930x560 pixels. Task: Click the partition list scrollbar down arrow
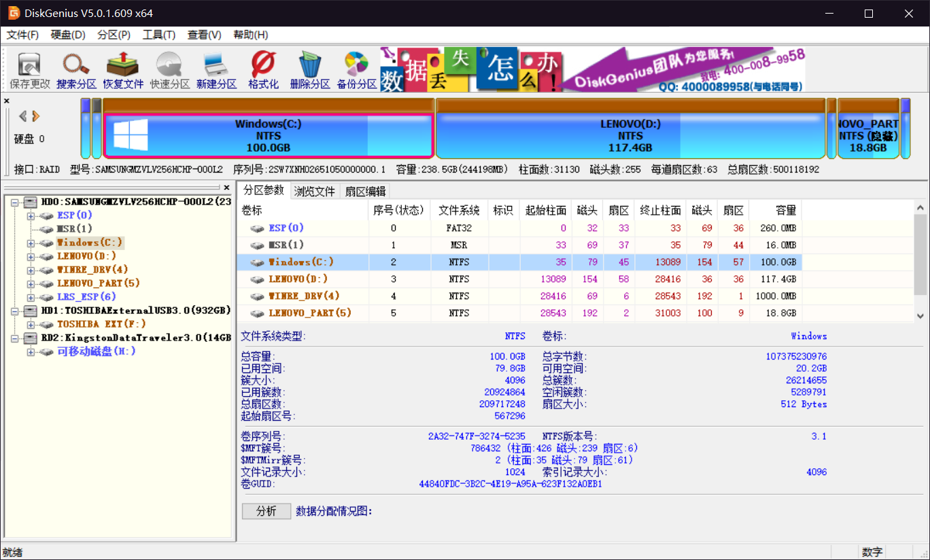[x=920, y=316]
